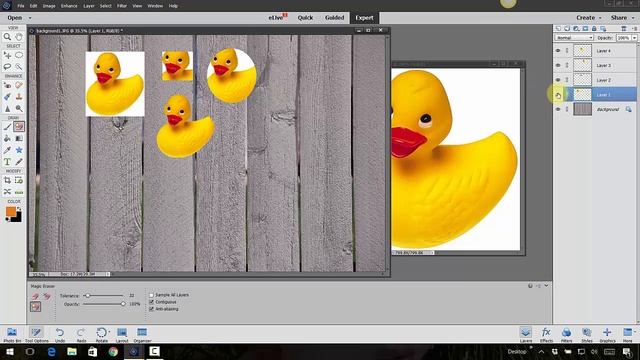Viewport: 640px width, 360px height.
Task: Switch to Guided edit mode
Action: [335, 18]
